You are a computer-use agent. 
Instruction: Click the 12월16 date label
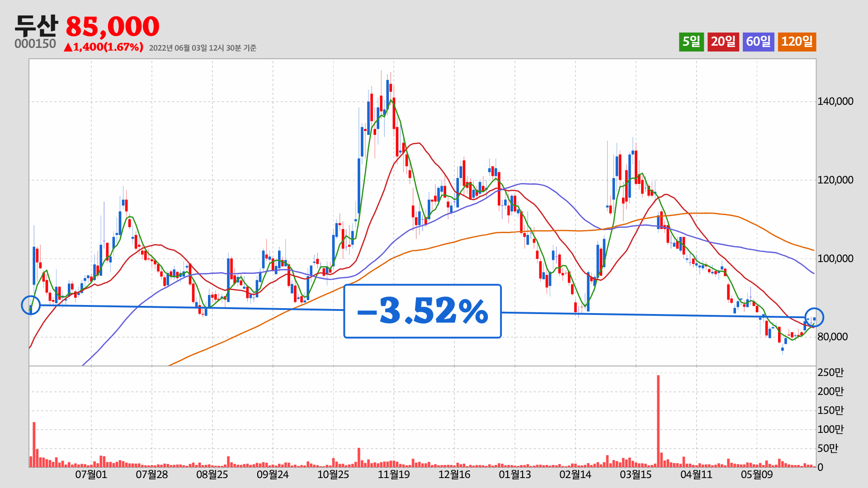pos(454,474)
